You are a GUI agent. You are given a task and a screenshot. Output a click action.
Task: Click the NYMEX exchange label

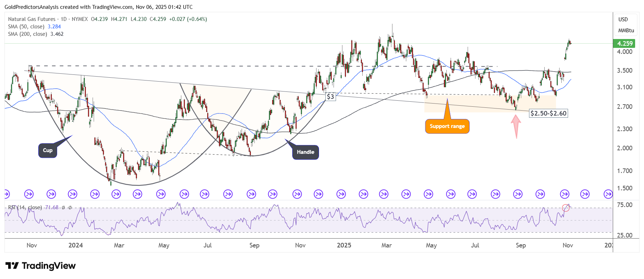[79, 19]
